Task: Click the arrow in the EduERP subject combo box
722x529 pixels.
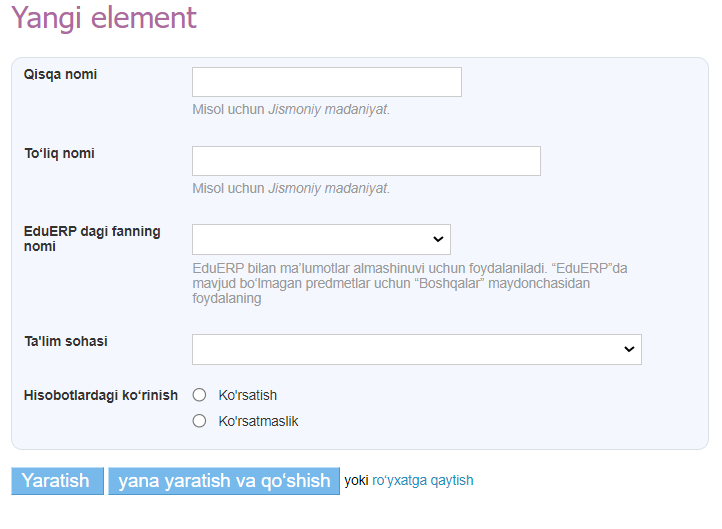Action: point(437,239)
